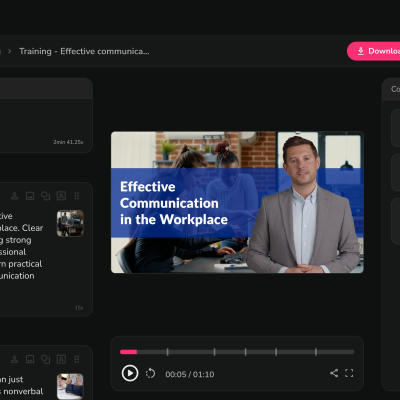Open the 'Clear… strong' scene's meeting thumbnail
Image resolution: width=400 pixels, height=400 pixels.
pos(70,223)
